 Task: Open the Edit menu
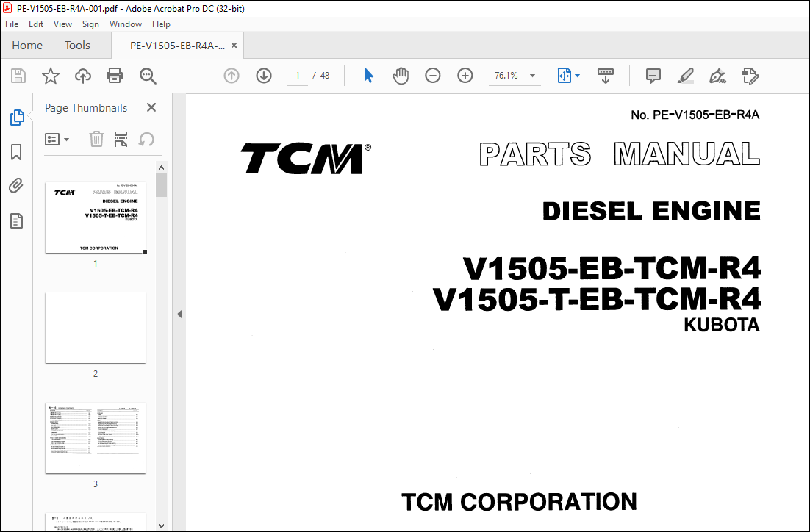pyautogui.click(x=35, y=24)
